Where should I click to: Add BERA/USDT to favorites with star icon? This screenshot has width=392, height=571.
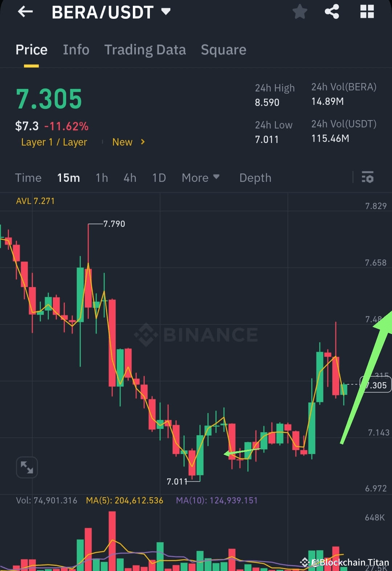click(300, 12)
